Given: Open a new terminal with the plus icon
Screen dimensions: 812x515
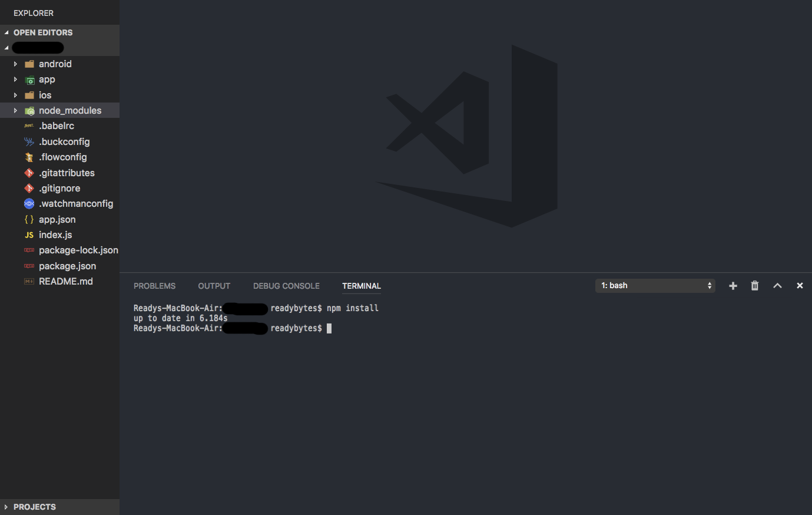Looking at the screenshot, I should tap(733, 285).
